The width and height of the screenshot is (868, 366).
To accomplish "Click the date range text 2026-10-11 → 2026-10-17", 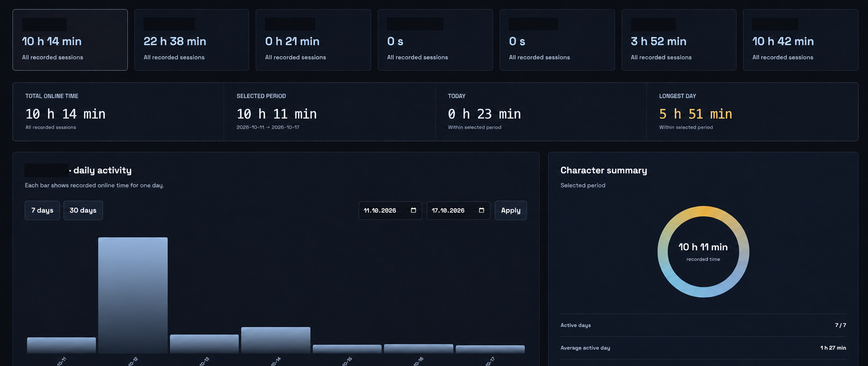I will tap(268, 127).
